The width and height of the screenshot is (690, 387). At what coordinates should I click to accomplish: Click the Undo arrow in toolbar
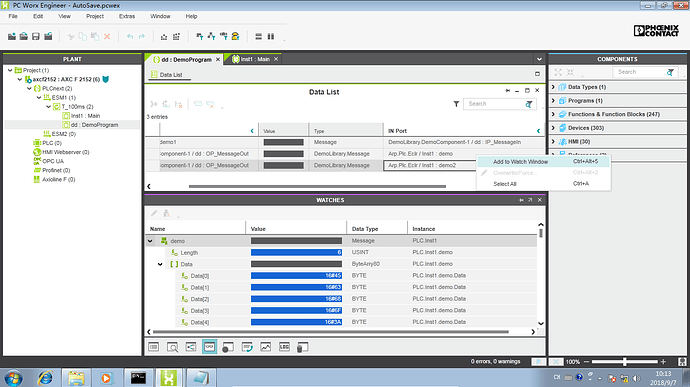pyautogui.click(x=130, y=37)
